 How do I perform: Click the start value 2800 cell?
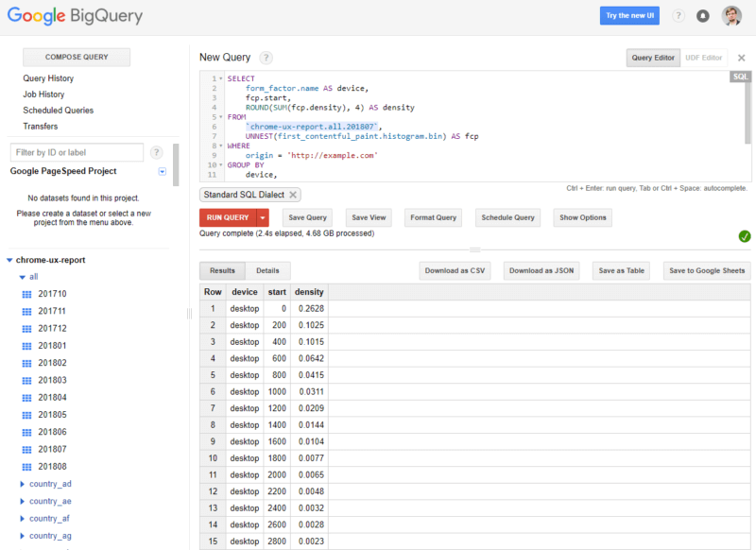277,541
